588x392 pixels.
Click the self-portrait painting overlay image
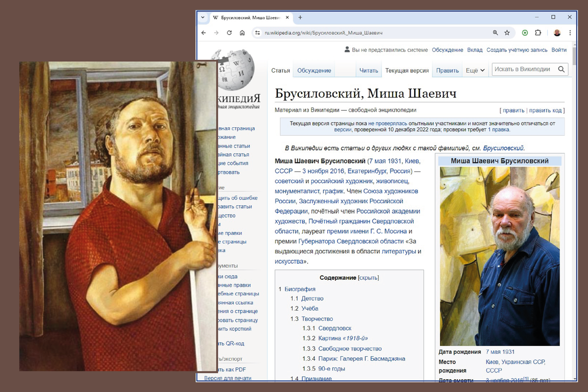point(118,216)
